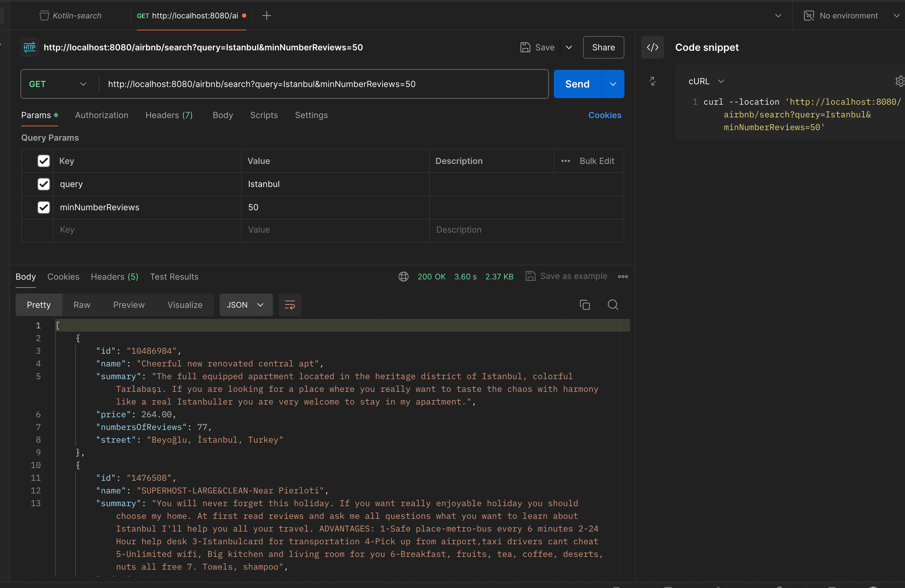Click the request title URL heading
905x588 pixels.
coord(203,47)
